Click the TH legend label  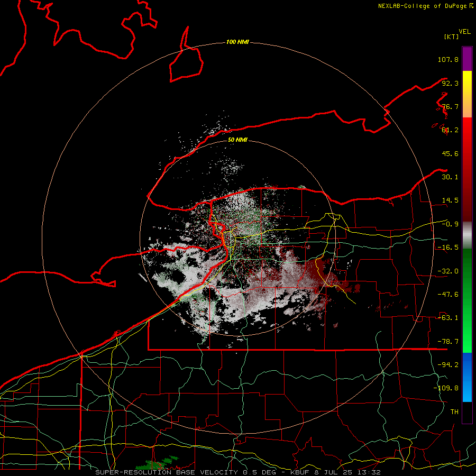coord(454,412)
